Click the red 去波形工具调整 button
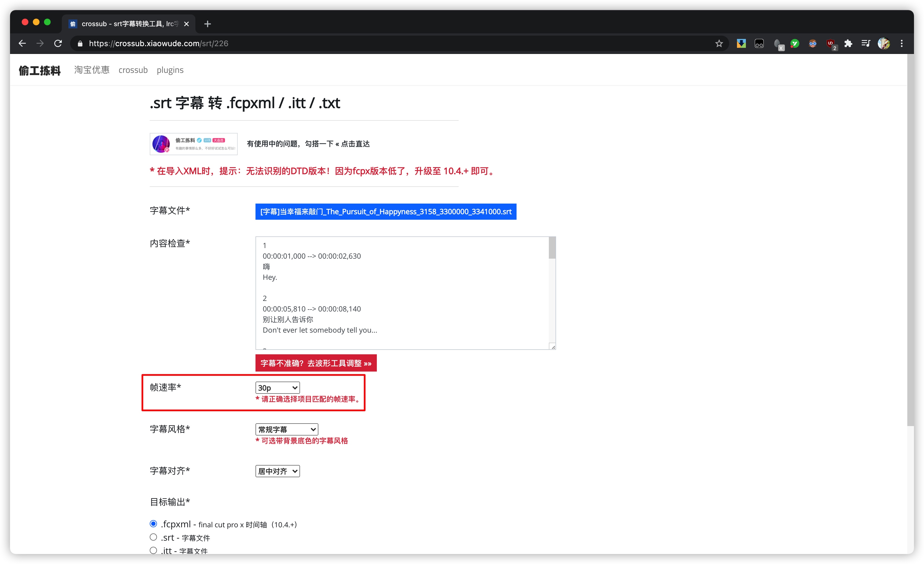The height and width of the screenshot is (564, 924). [316, 363]
